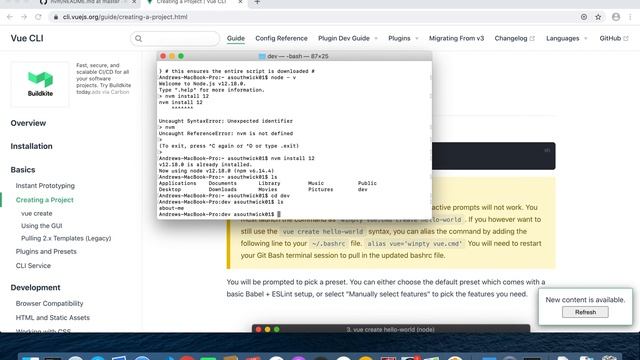Open Migrating From v3 page
The image size is (640, 360).
(456, 38)
